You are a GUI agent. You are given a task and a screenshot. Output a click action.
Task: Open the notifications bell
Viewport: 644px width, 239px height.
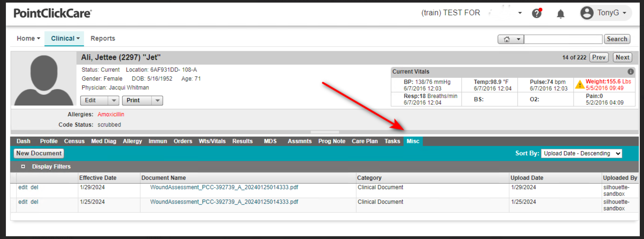pyautogui.click(x=560, y=14)
